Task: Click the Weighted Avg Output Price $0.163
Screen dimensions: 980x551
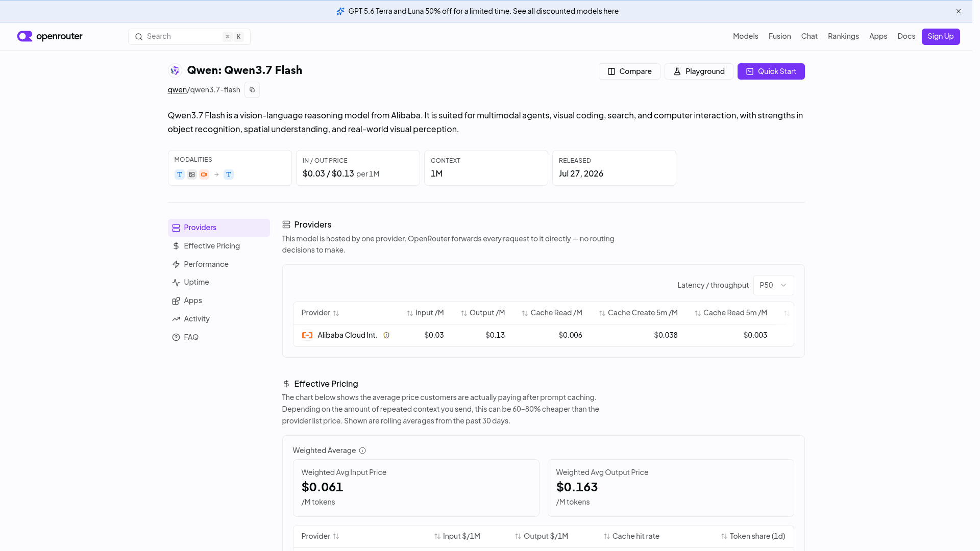Action: pos(577,487)
